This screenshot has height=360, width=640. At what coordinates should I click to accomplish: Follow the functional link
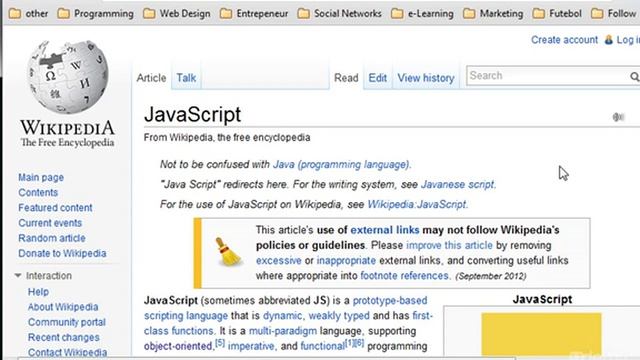322,346
